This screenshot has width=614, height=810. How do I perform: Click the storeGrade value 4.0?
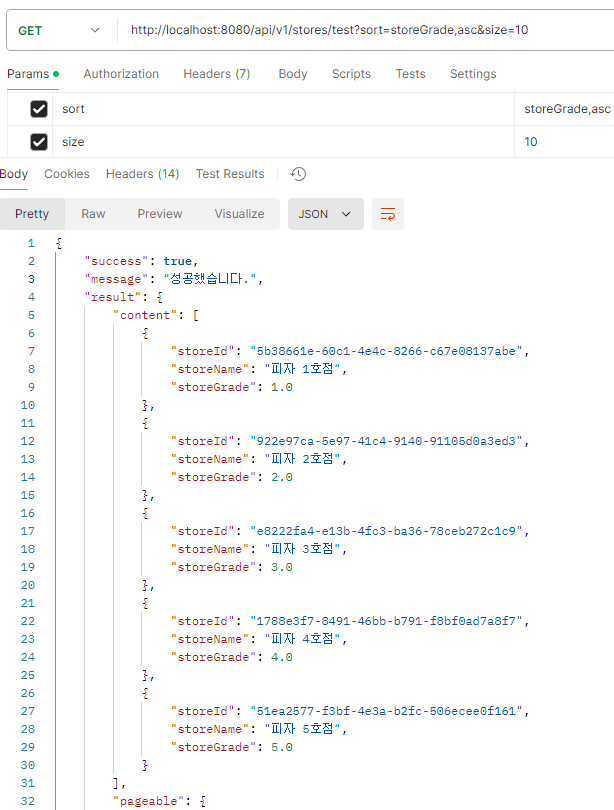point(281,657)
